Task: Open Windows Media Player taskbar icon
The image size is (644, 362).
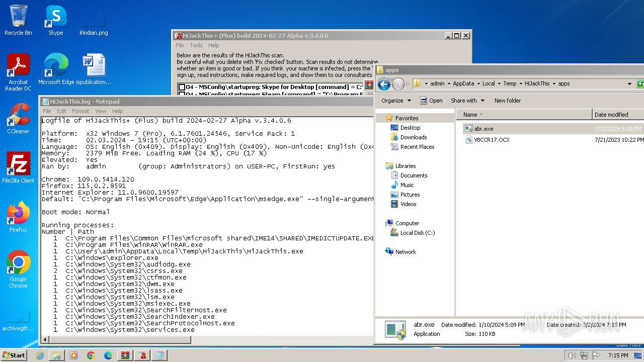Action: [x=74, y=355]
